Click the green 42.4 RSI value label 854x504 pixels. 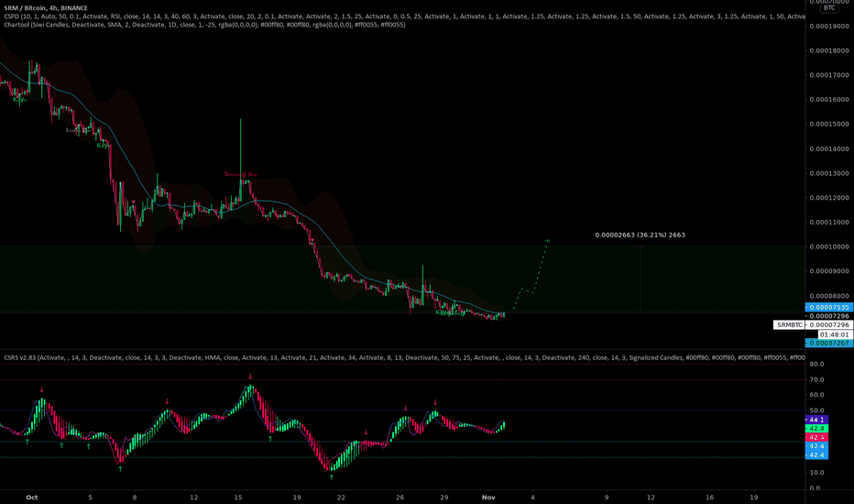(x=816, y=428)
